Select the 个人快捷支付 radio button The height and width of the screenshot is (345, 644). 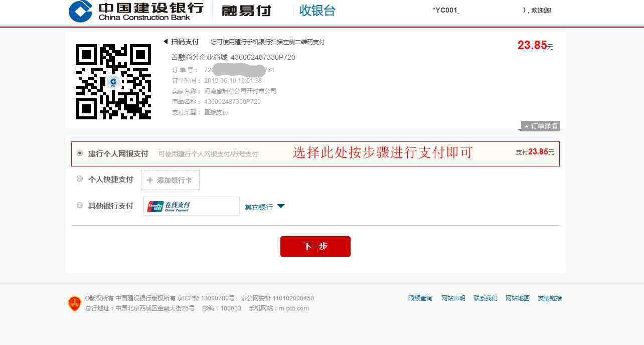point(80,179)
